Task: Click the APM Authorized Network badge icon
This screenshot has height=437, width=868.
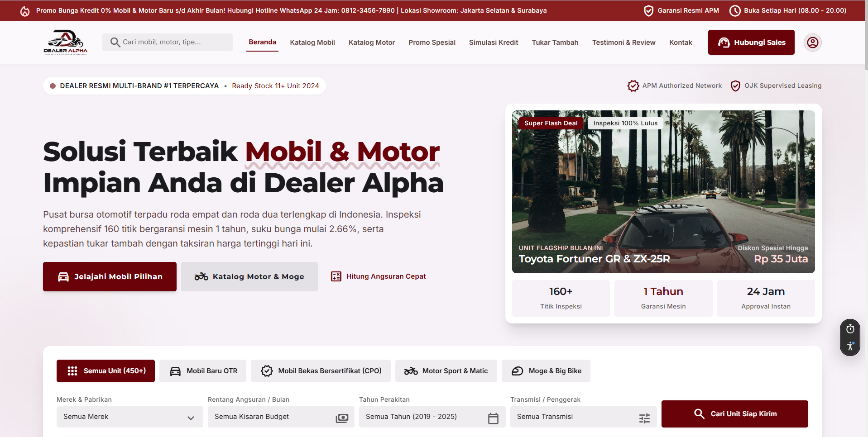Action: (633, 85)
